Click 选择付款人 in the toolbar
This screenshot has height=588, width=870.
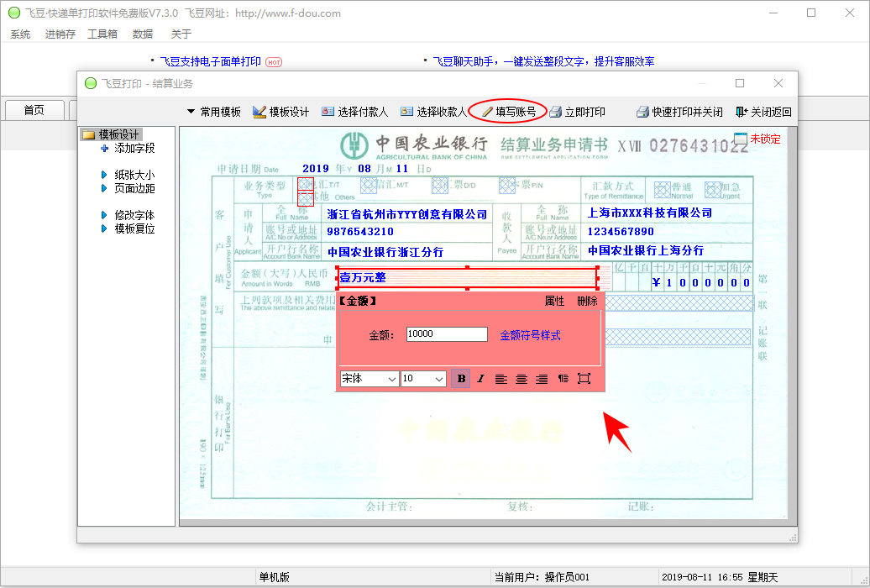point(354,113)
